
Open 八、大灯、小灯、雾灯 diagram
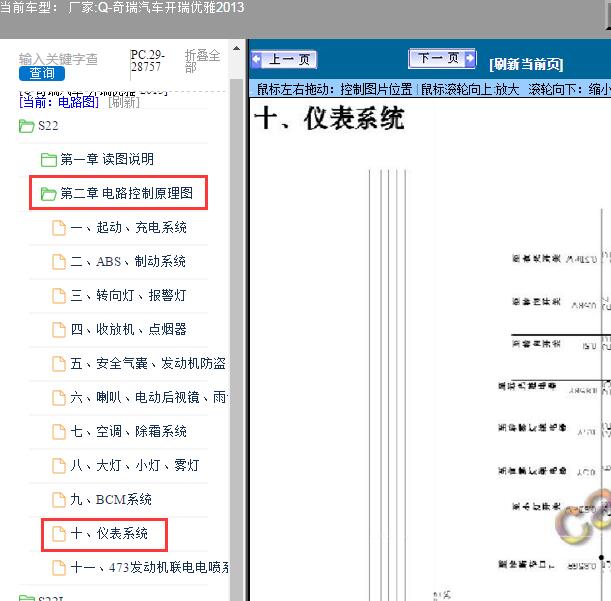click(135, 465)
